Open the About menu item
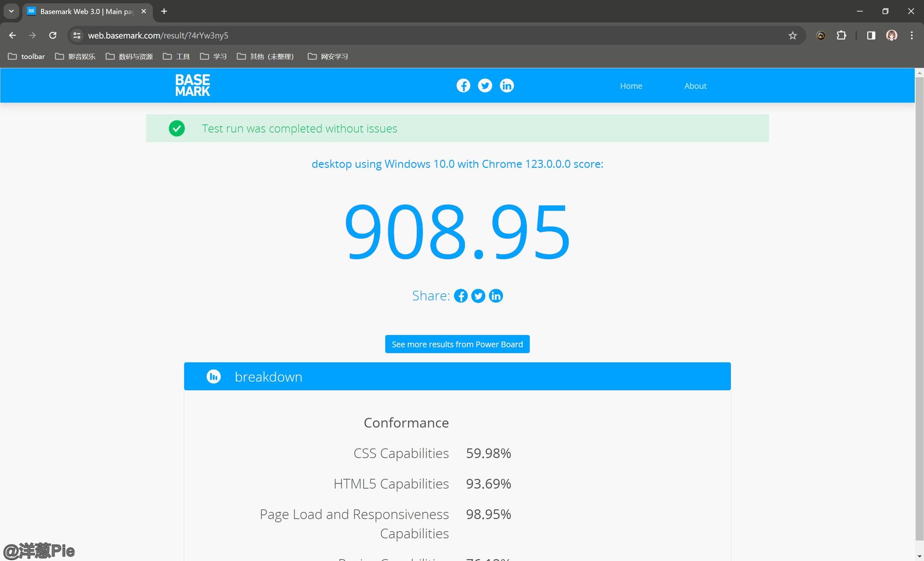Image resolution: width=924 pixels, height=561 pixels. click(695, 86)
